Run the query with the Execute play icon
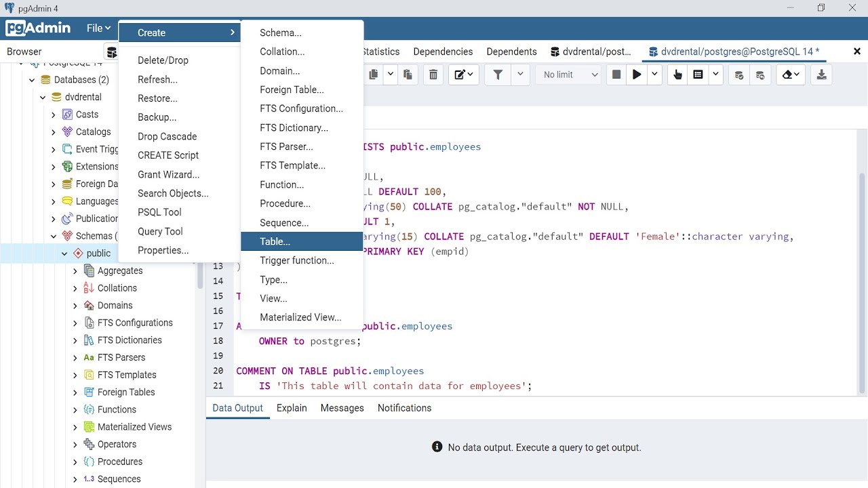 [637, 75]
